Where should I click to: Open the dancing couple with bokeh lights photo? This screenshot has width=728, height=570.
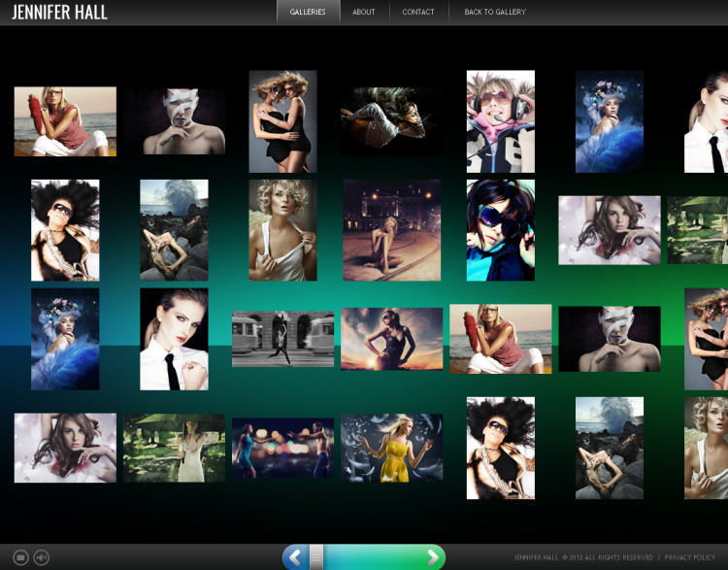(x=282, y=448)
